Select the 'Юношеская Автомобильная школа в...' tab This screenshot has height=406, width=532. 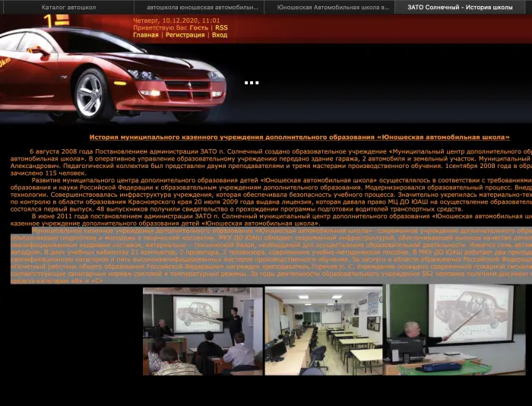328,7
